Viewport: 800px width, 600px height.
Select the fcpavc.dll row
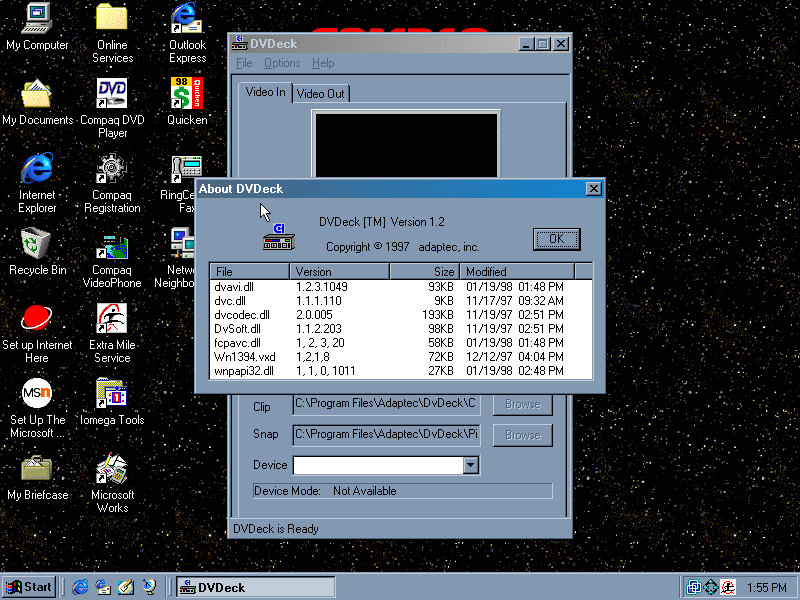[401, 343]
